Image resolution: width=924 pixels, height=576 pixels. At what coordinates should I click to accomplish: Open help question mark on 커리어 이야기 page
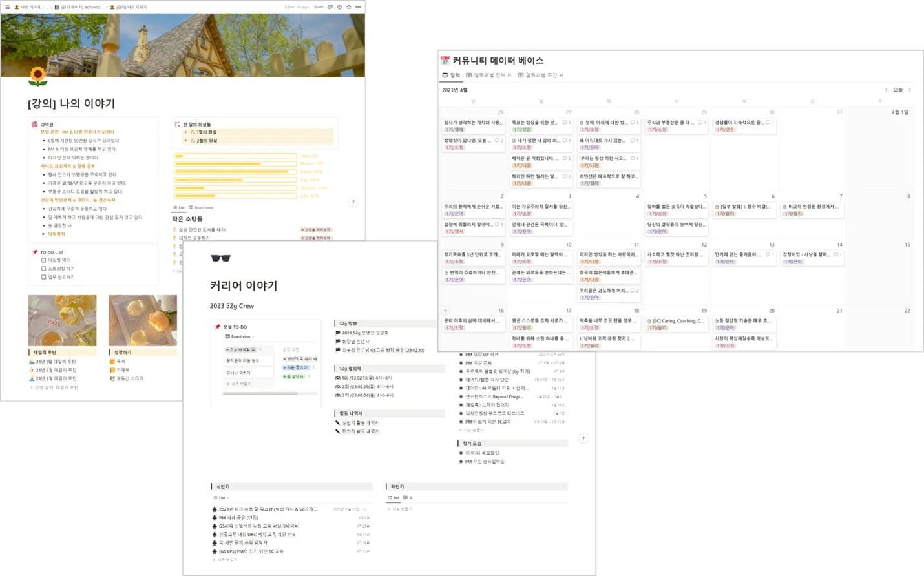583,438
